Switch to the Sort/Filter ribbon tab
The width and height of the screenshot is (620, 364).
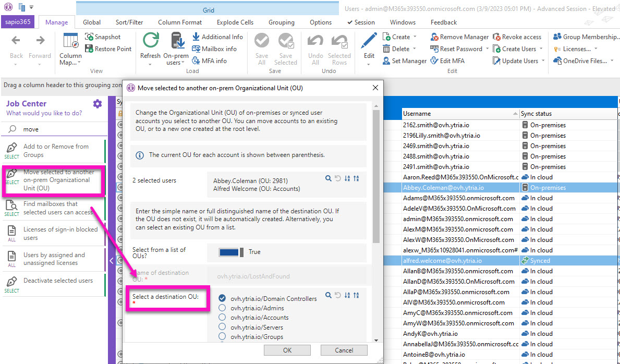tap(129, 22)
